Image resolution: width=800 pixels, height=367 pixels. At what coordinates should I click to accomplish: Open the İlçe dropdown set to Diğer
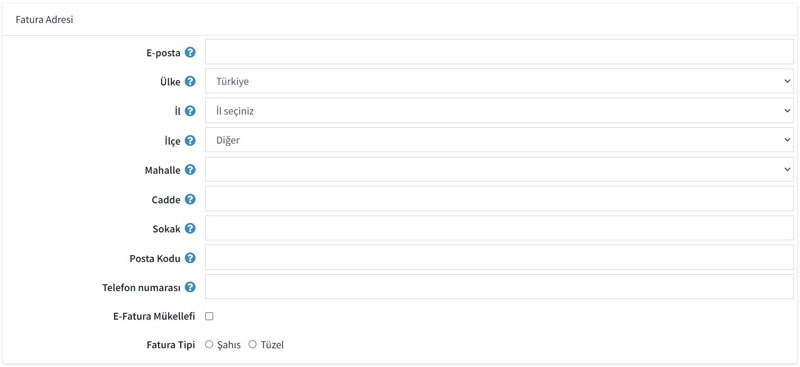point(499,140)
